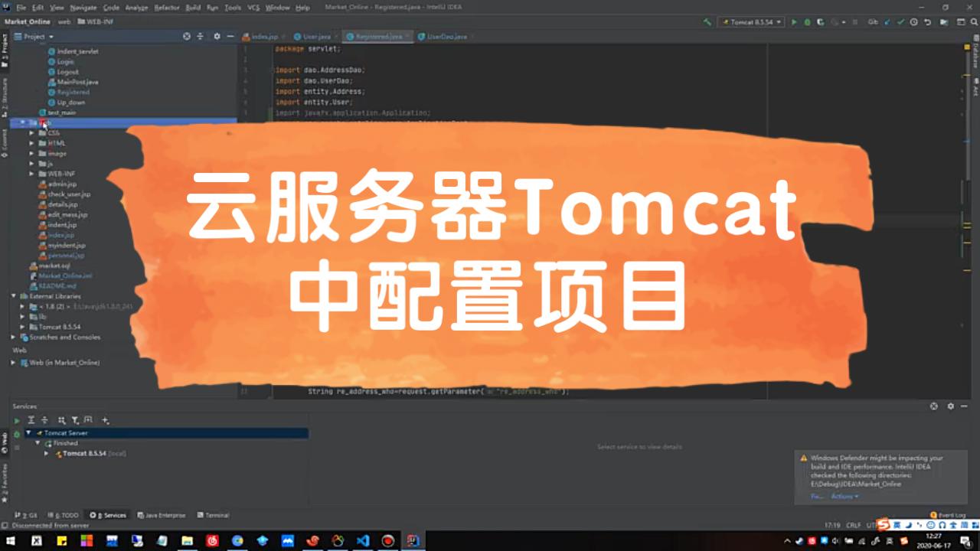Select check_user.jsp file in tree
Screen dimensions: 980x551
pos(65,194)
